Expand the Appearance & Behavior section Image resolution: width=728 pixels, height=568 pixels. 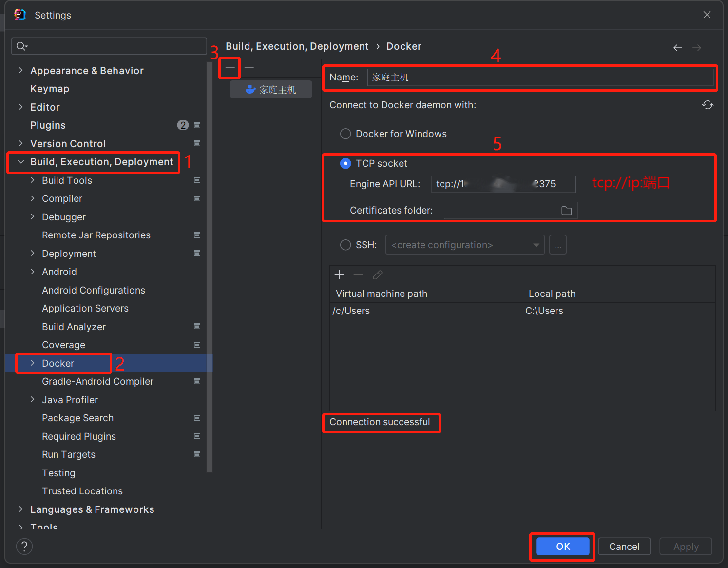coord(20,71)
